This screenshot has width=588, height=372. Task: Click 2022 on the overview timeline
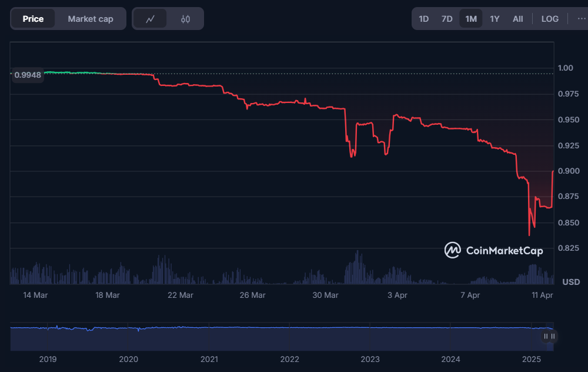(289, 359)
